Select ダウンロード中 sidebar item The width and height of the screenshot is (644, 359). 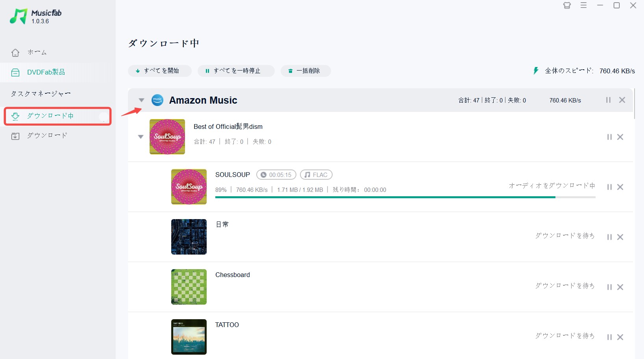click(57, 116)
